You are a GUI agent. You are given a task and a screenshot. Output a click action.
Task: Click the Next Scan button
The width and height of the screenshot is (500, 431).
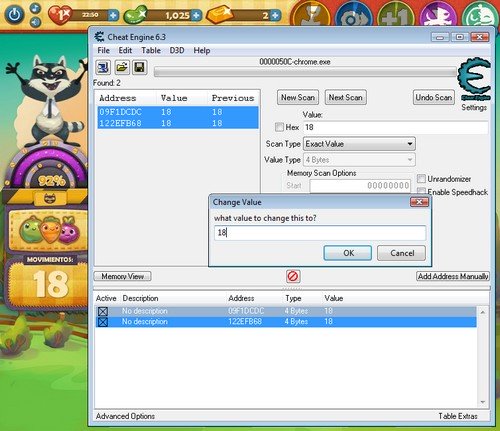[346, 97]
